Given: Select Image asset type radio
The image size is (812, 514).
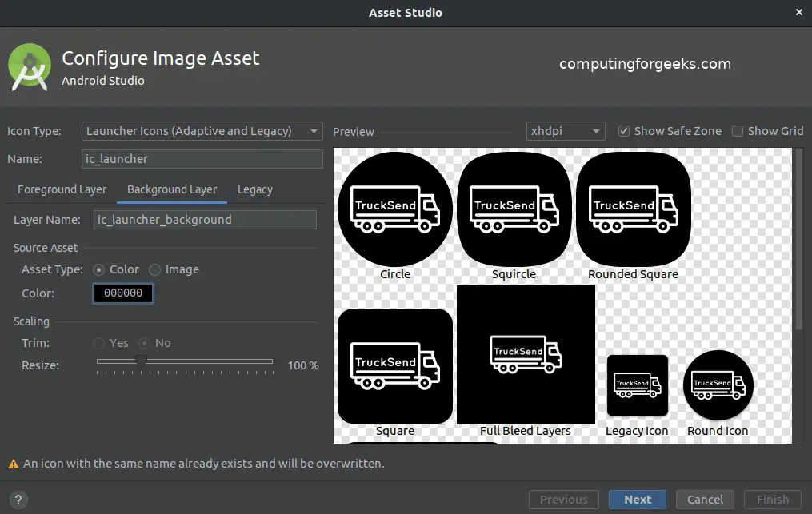Looking at the screenshot, I should click(x=154, y=269).
